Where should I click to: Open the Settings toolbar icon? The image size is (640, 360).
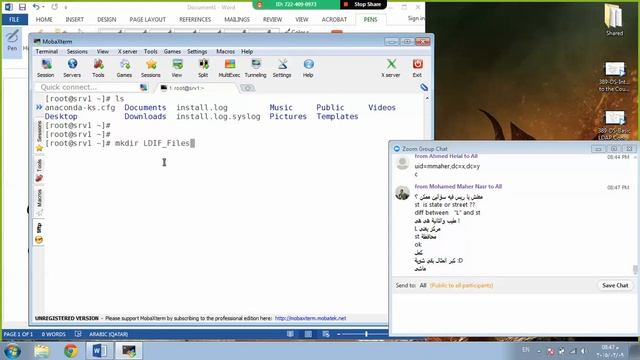(282, 68)
